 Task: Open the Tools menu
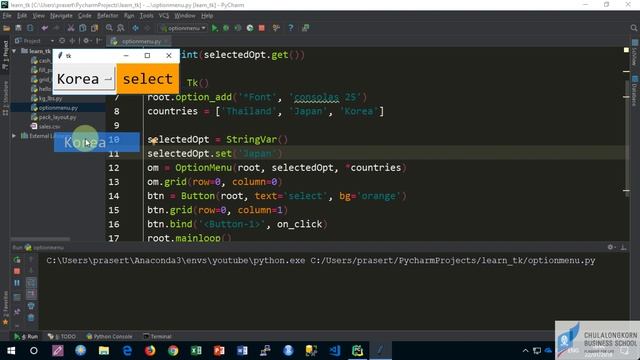(147, 16)
